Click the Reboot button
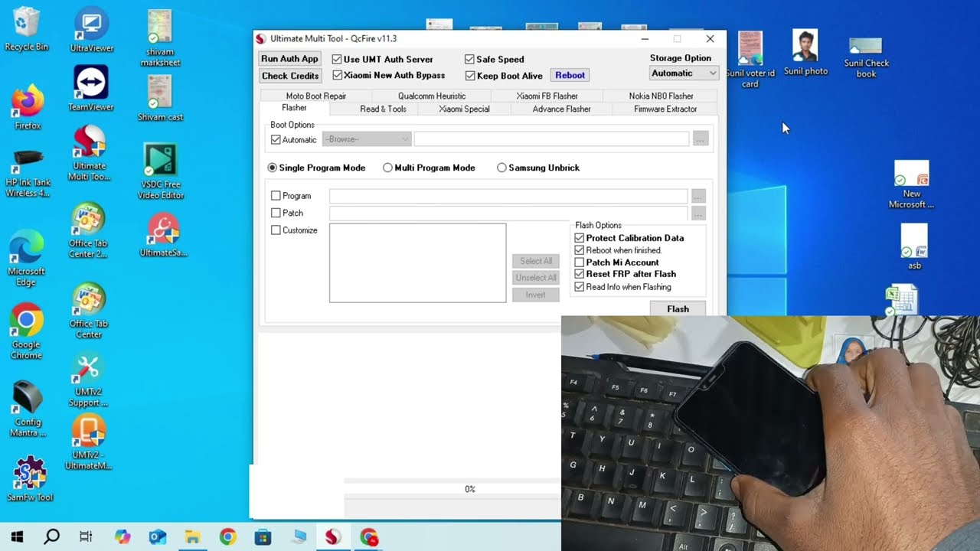980x551 pixels. (570, 75)
